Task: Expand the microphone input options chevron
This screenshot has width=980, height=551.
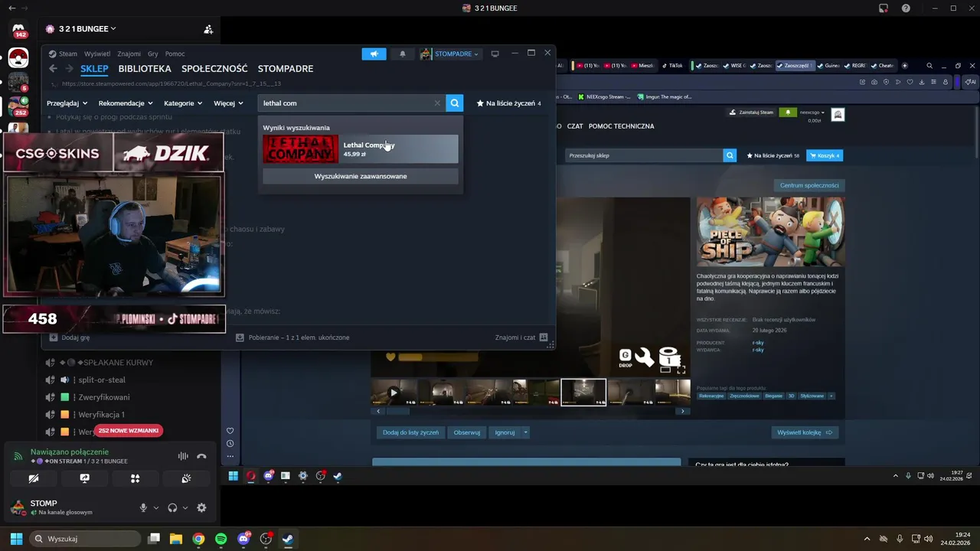Action: point(156,507)
